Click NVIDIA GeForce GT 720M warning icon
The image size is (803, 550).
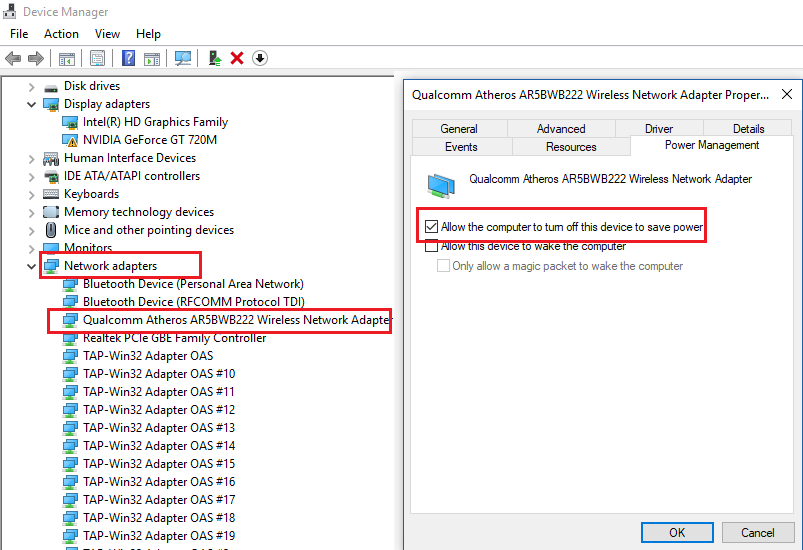(x=70, y=140)
